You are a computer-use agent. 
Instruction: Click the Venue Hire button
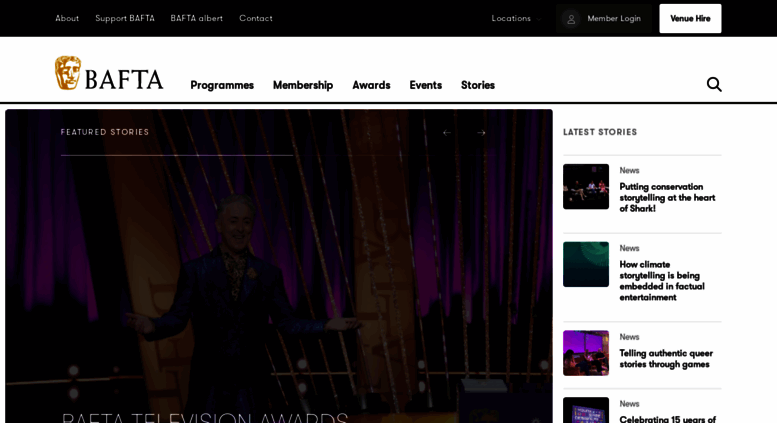pyautogui.click(x=690, y=19)
